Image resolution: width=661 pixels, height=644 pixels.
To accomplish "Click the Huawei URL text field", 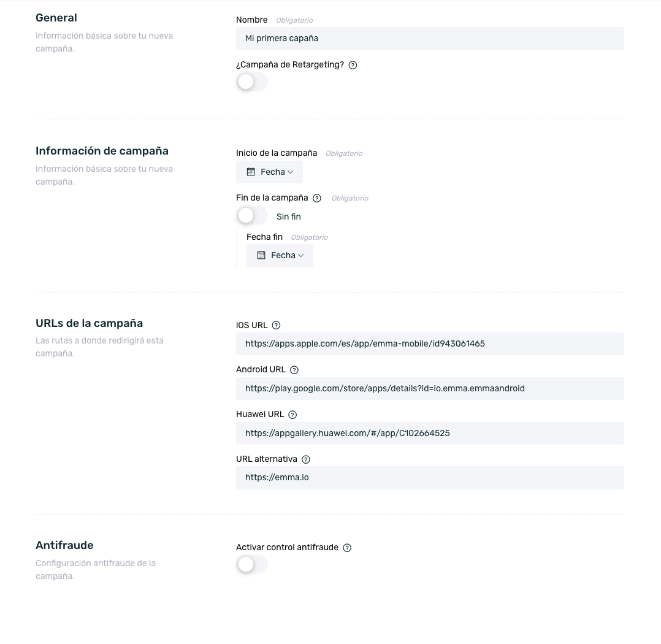I will (430, 433).
